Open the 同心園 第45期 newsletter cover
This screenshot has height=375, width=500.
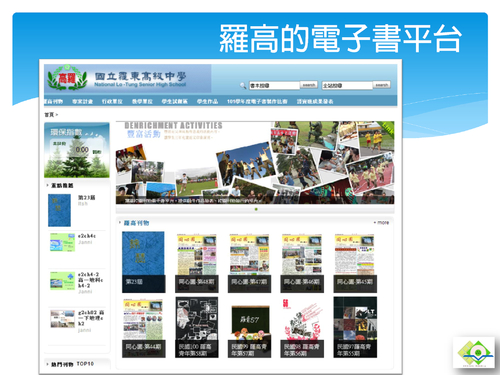click(x=355, y=263)
